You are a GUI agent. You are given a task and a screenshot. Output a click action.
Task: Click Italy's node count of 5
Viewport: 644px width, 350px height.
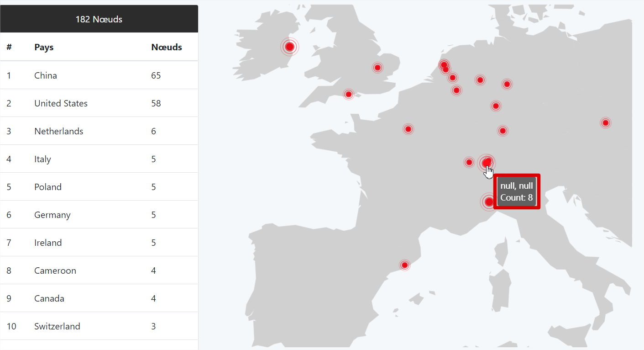(153, 159)
